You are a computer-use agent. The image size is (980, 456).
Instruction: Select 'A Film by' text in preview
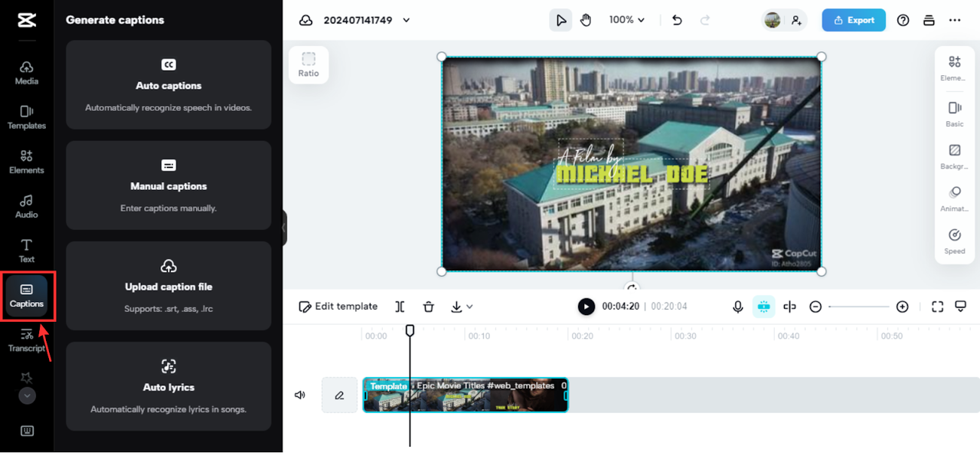[x=590, y=154]
